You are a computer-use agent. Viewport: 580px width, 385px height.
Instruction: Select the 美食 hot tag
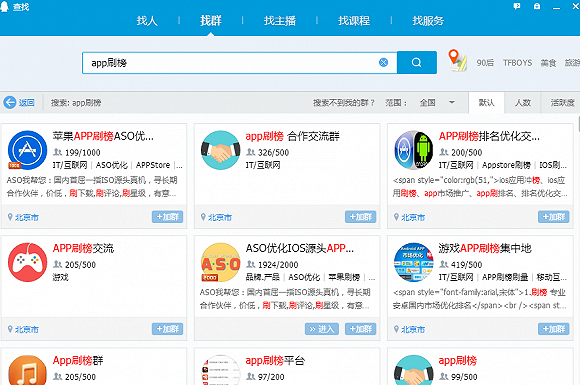point(548,63)
